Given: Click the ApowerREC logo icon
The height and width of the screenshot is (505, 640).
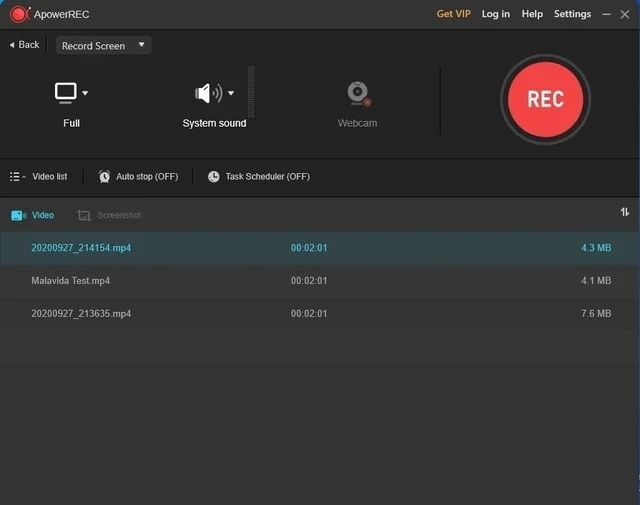Looking at the screenshot, I should pyautogui.click(x=19, y=14).
